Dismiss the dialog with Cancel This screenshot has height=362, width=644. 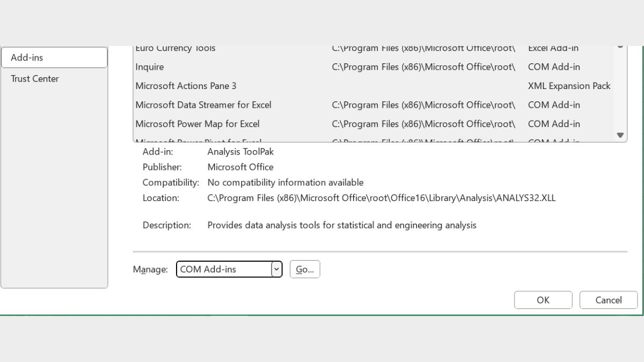(x=609, y=300)
